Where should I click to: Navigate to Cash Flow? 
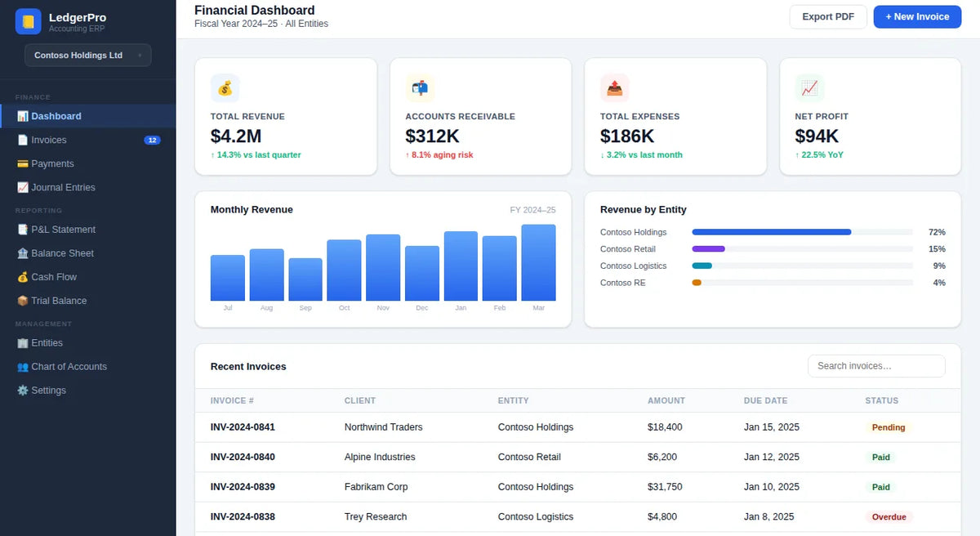87,277
